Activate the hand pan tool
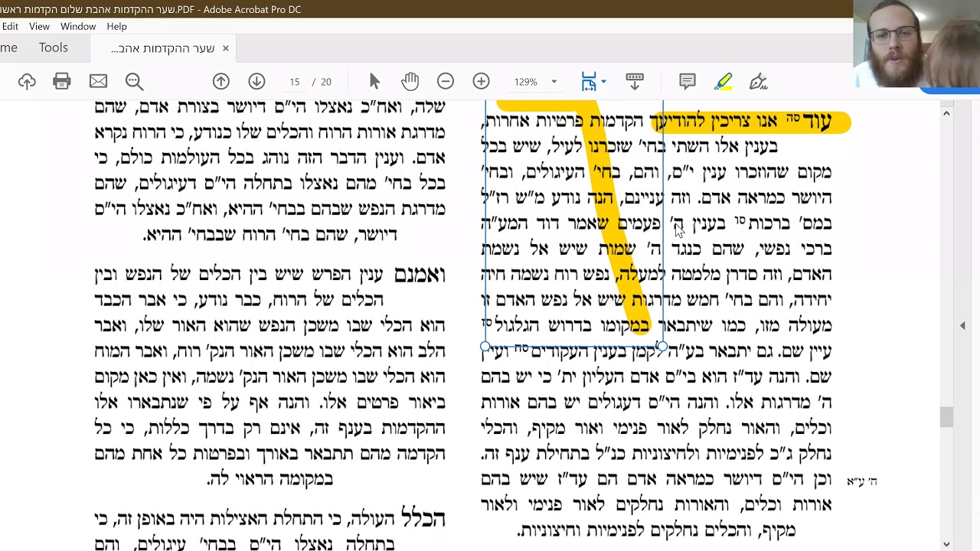 click(410, 81)
